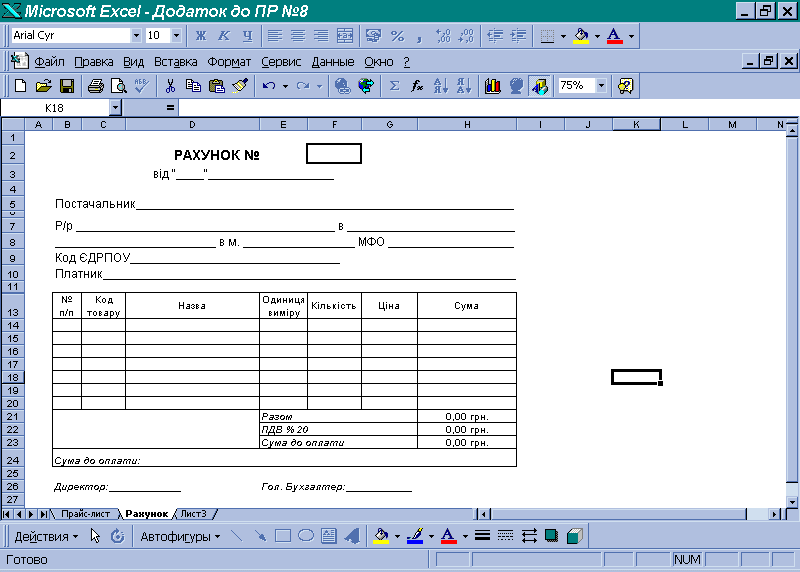Open the Вставка menu

(x=176, y=62)
